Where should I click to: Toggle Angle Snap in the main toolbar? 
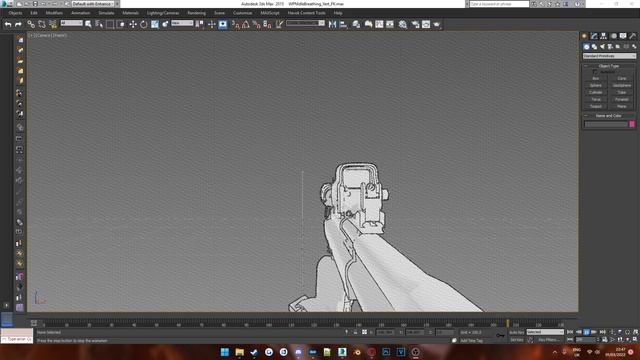coord(246,24)
